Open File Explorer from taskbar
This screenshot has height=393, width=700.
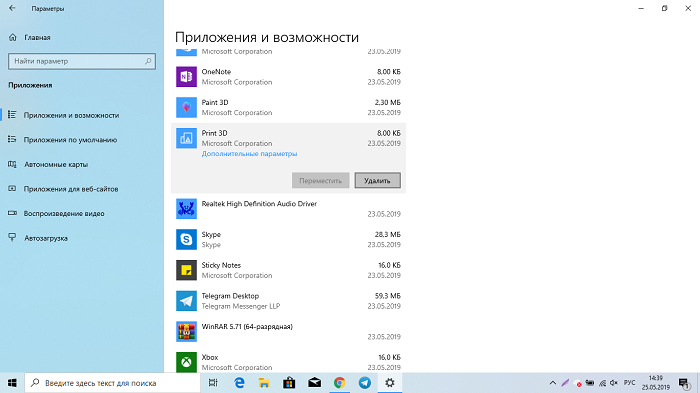pos(264,383)
